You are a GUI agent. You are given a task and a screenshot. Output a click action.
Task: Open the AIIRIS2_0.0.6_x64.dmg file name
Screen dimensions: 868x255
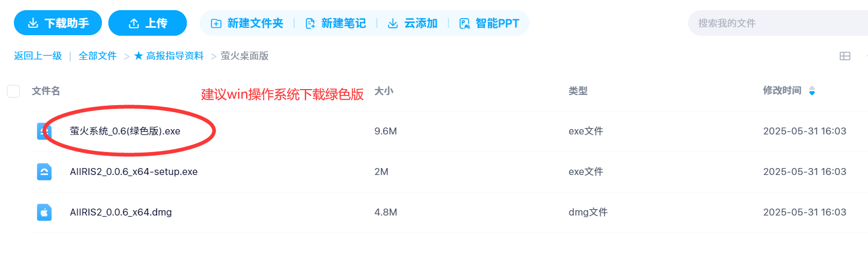coord(121,212)
